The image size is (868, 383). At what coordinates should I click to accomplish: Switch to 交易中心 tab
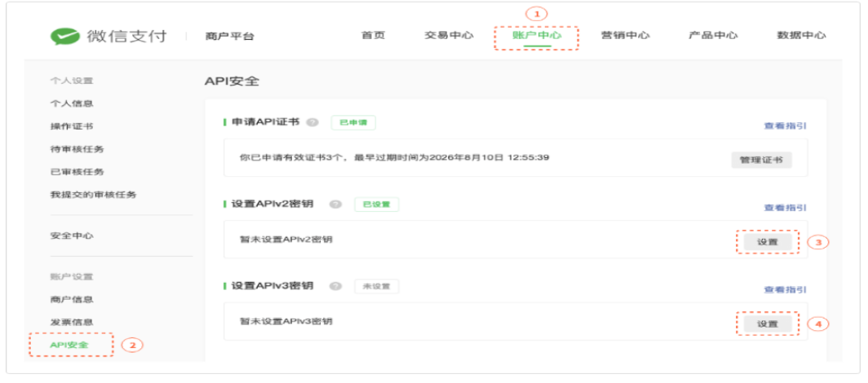coord(449,36)
